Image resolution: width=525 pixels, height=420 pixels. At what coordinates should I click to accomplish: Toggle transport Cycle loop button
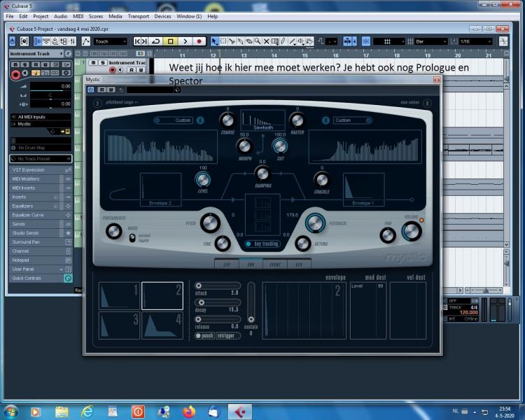tap(155, 41)
